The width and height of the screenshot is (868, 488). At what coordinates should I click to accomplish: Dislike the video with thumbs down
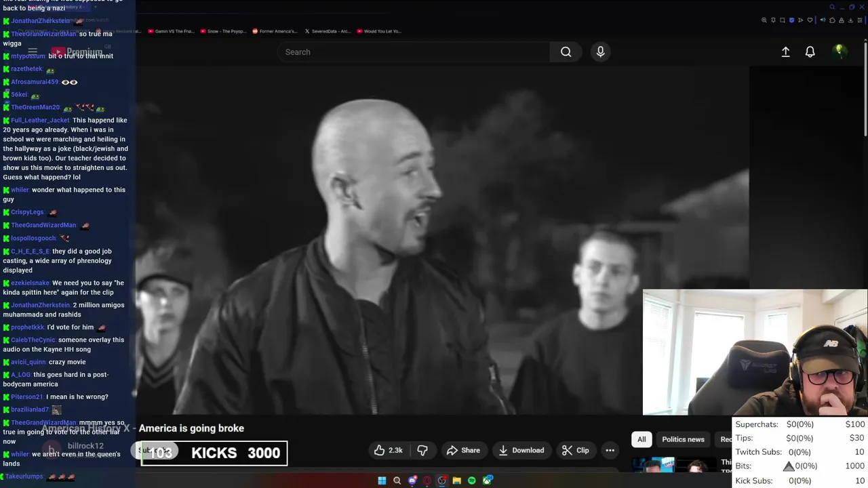click(422, 450)
